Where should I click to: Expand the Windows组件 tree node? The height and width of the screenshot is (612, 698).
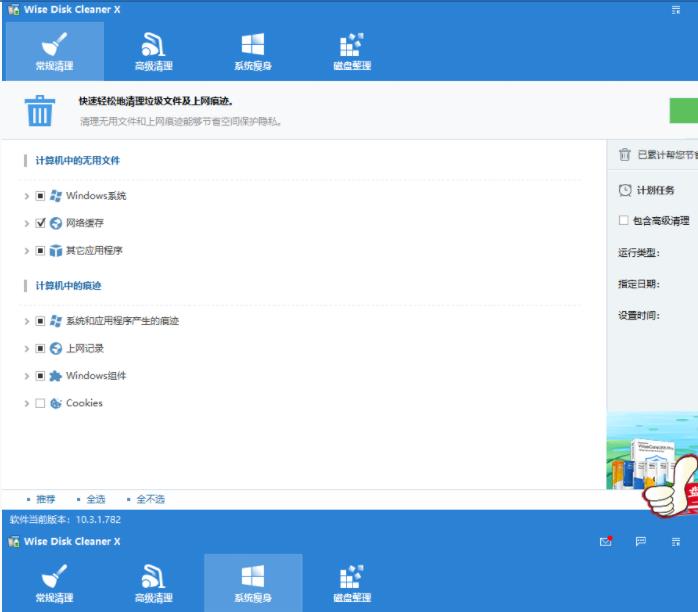pyautogui.click(x=27, y=377)
